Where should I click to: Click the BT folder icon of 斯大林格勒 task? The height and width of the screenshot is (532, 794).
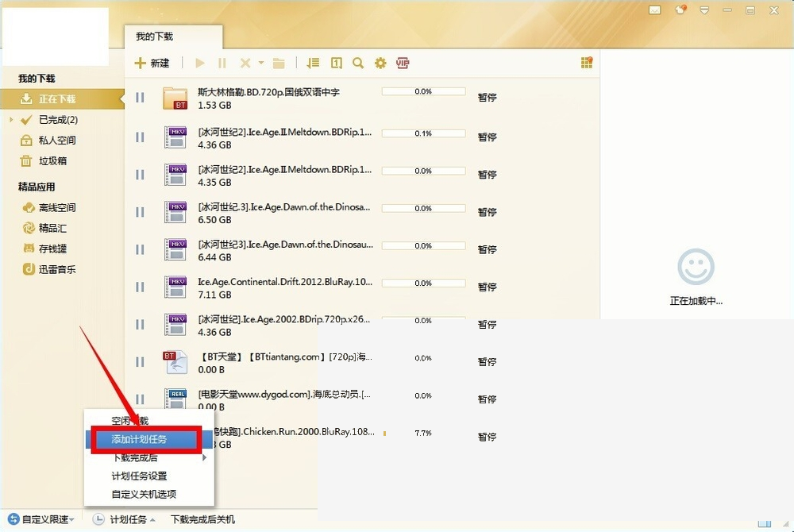[x=175, y=98]
